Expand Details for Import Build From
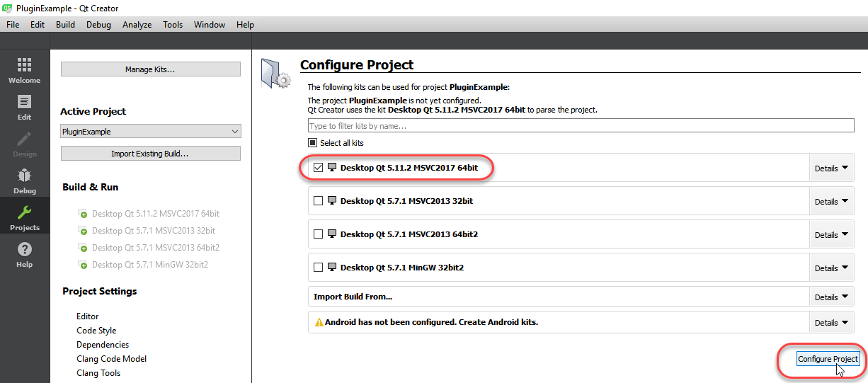868x383 pixels. [x=830, y=297]
